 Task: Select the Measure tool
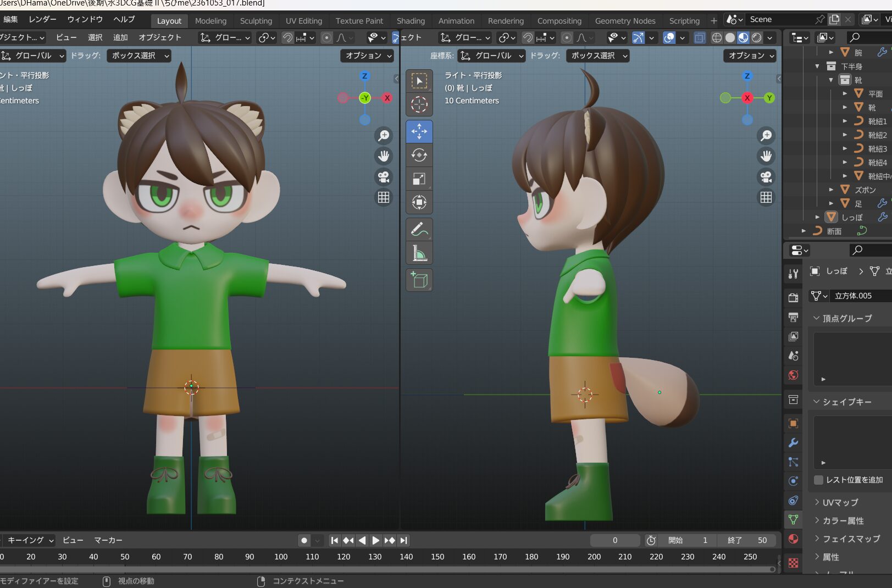coord(419,253)
